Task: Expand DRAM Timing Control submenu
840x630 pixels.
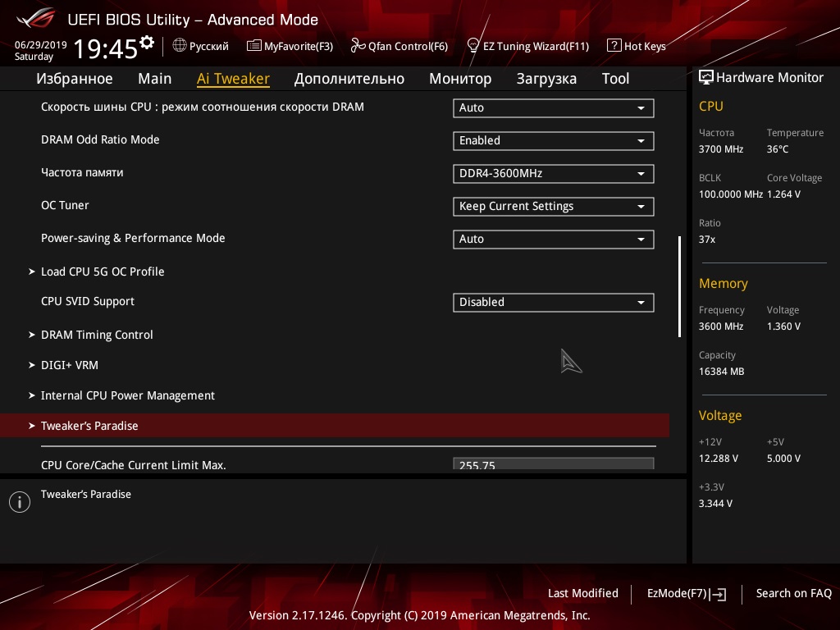Action: [97, 335]
